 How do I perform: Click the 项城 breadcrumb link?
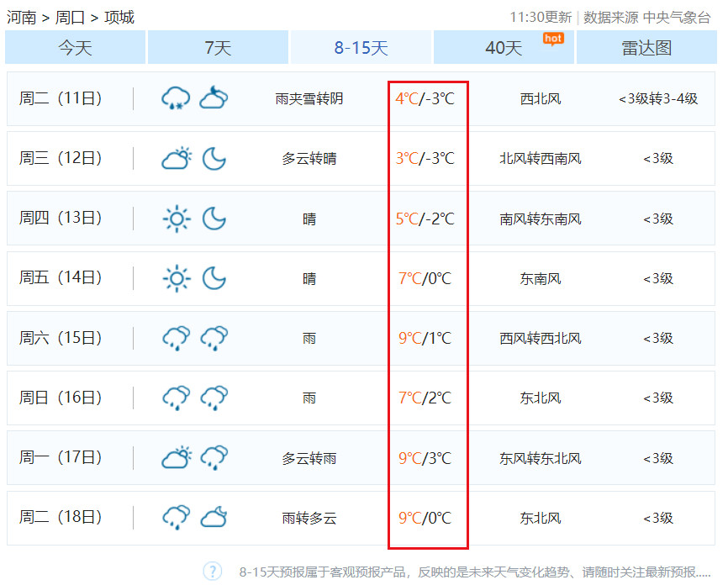[x=119, y=18]
